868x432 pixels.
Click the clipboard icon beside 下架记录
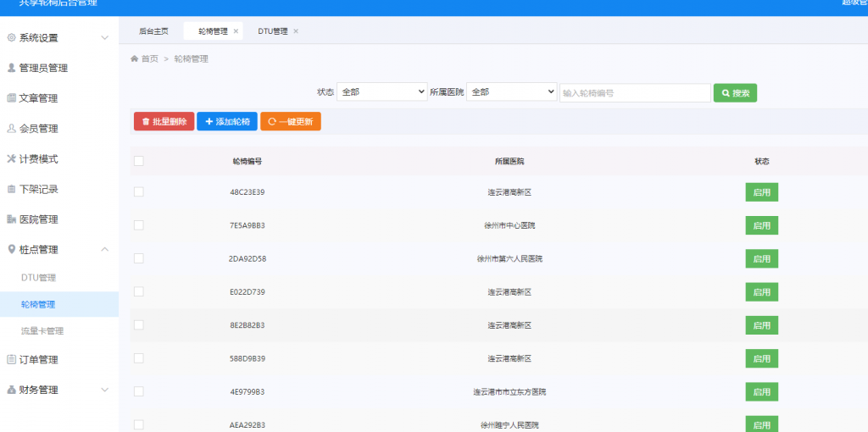pos(11,189)
